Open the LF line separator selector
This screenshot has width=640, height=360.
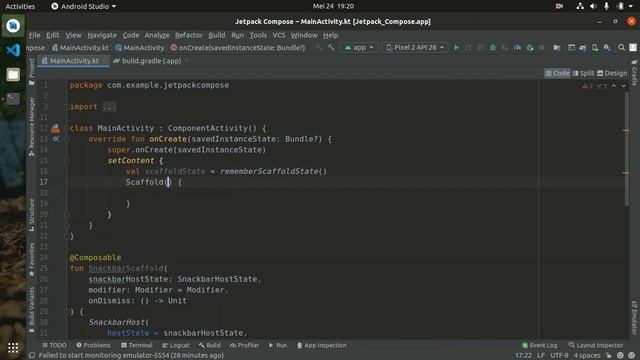[540, 356]
